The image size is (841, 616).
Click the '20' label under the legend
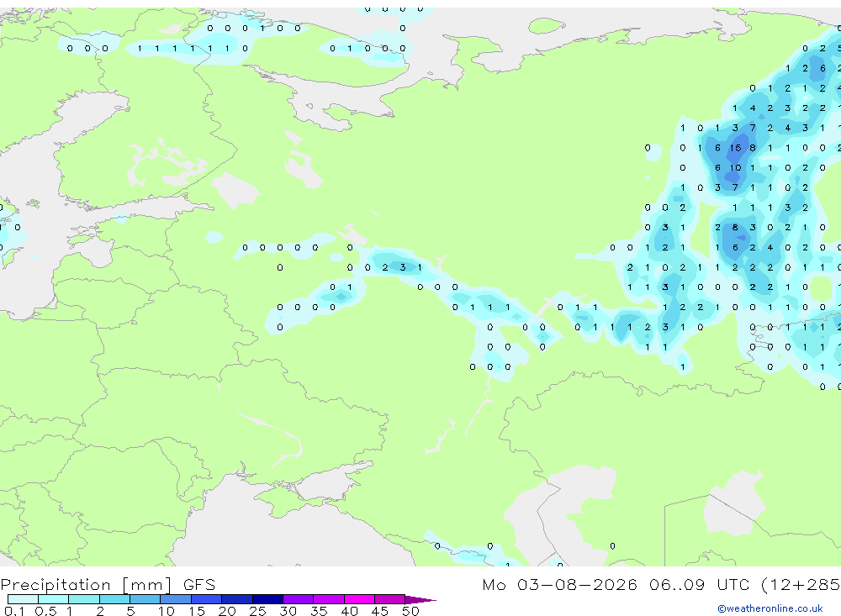click(227, 611)
